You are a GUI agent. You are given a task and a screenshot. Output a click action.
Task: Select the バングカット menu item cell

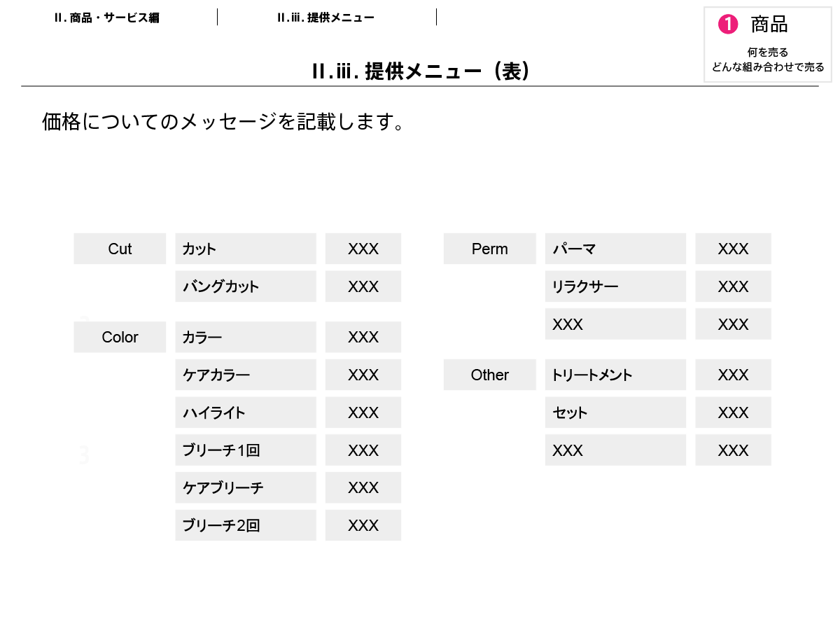click(245, 286)
